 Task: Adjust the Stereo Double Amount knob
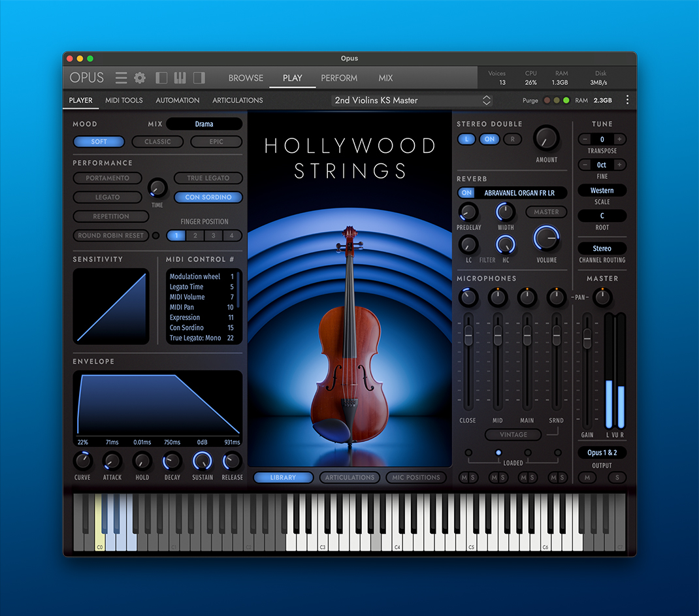tap(546, 138)
